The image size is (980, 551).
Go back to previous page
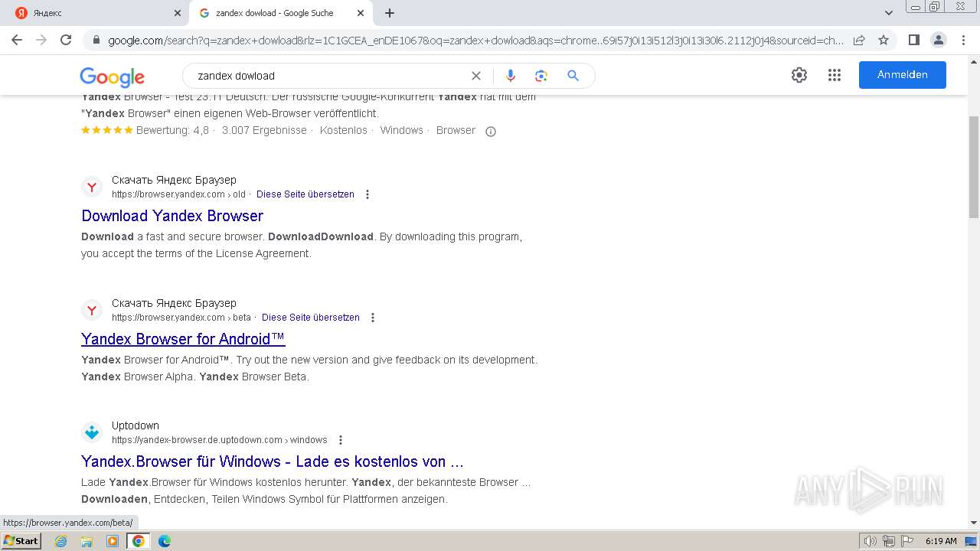17,40
